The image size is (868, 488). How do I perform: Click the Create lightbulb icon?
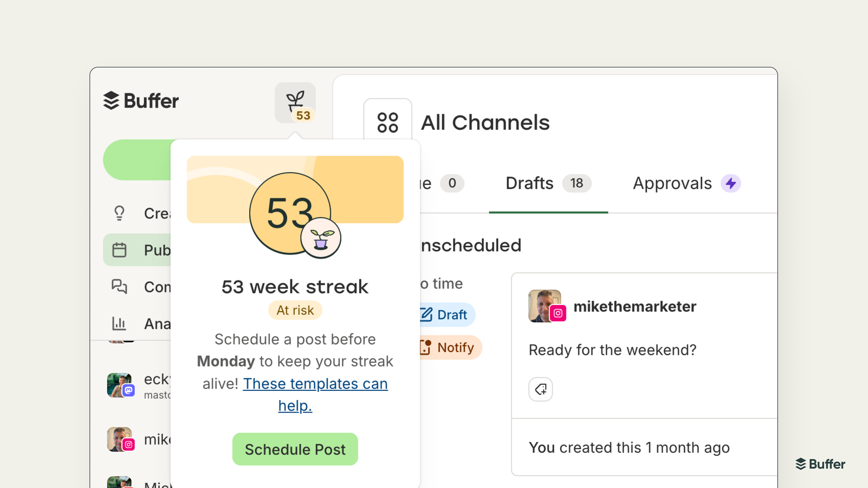(119, 213)
